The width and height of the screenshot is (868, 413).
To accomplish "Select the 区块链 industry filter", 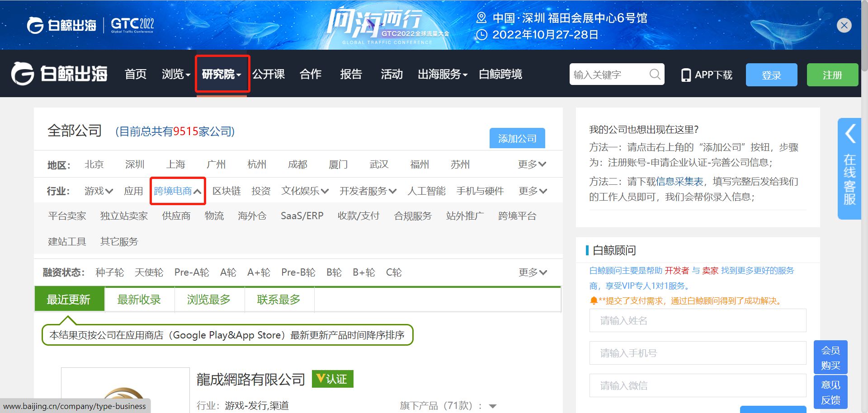I will (226, 191).
